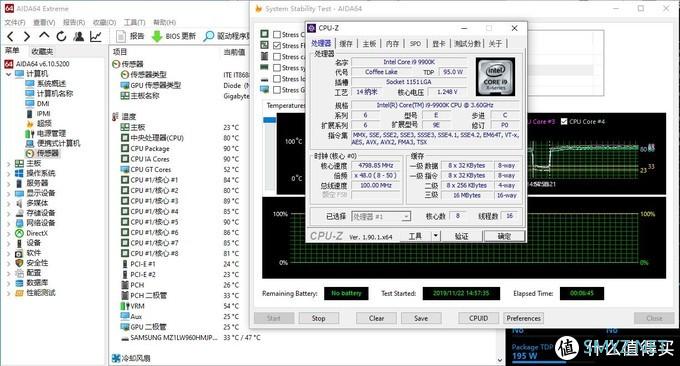
Task: Open Preferences in the stability test window
Action: coord(523,318)
